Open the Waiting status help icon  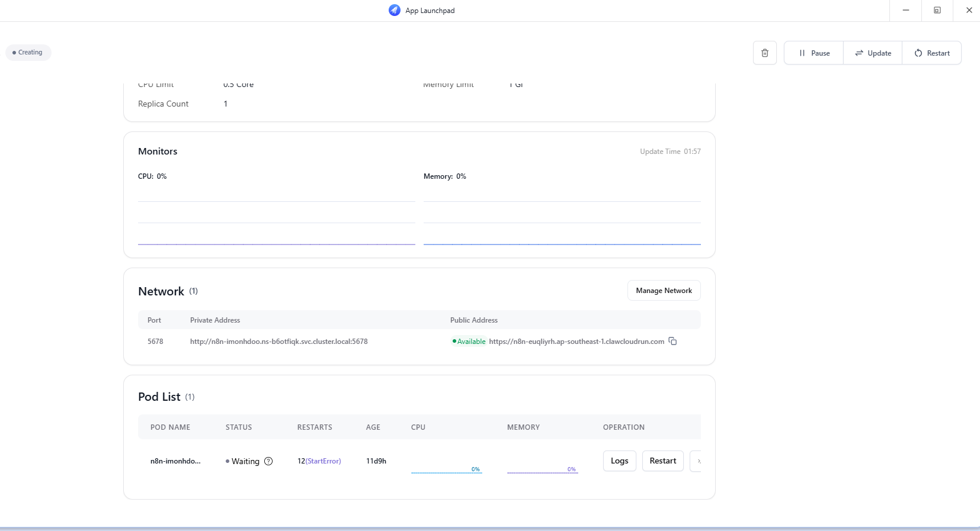[268, 461]
